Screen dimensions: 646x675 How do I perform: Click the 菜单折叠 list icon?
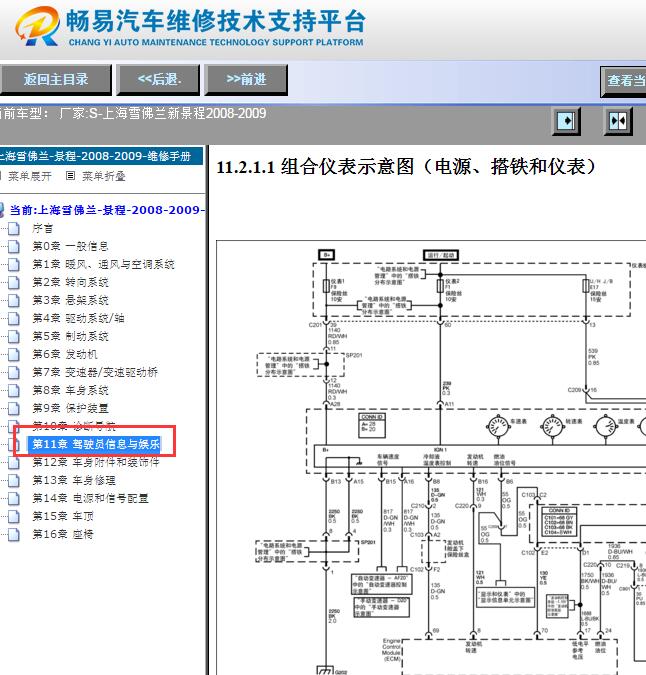coord(71,176)
